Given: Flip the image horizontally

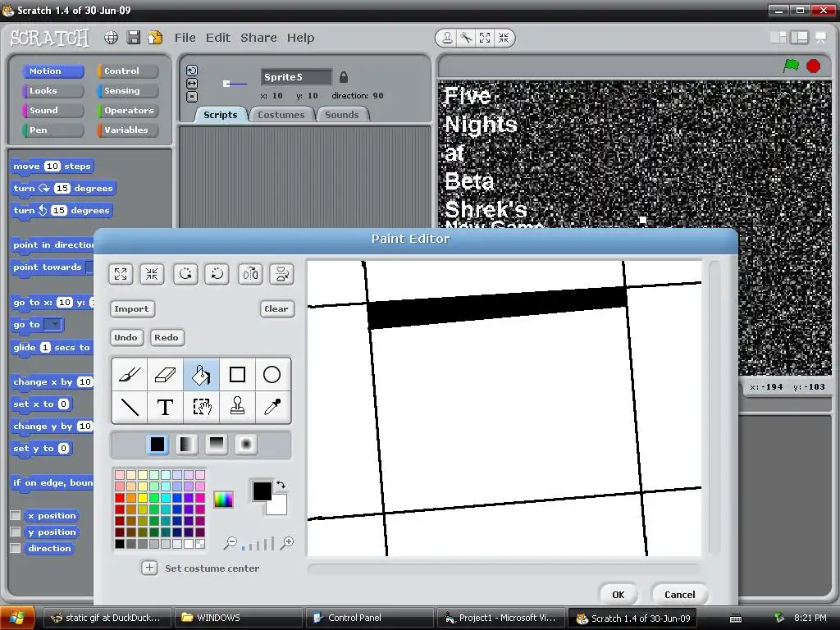Looking at the screenshot, I should [250, 274].
